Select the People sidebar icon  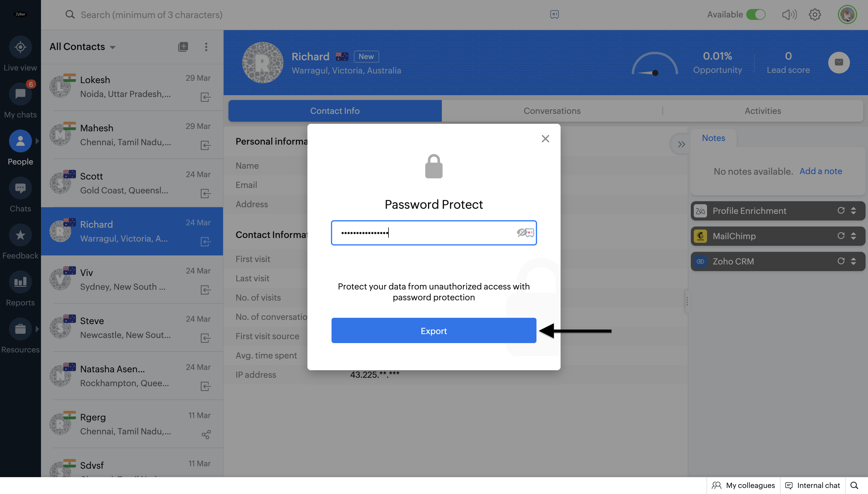click(20, 141)
